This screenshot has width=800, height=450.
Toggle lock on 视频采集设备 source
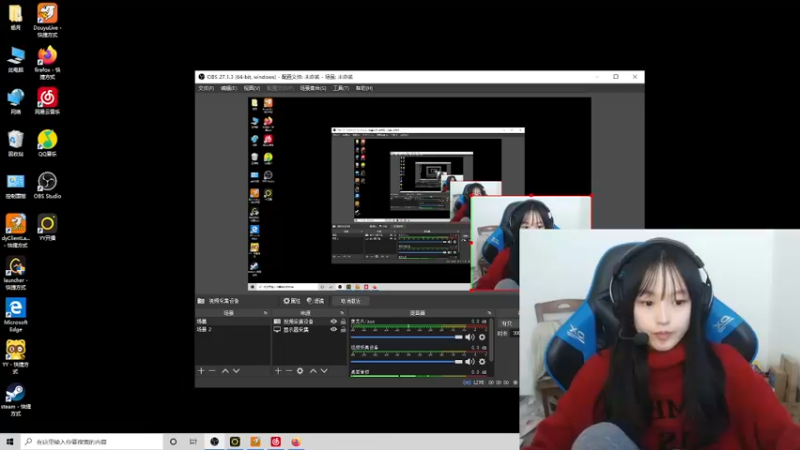coord(343,321)
